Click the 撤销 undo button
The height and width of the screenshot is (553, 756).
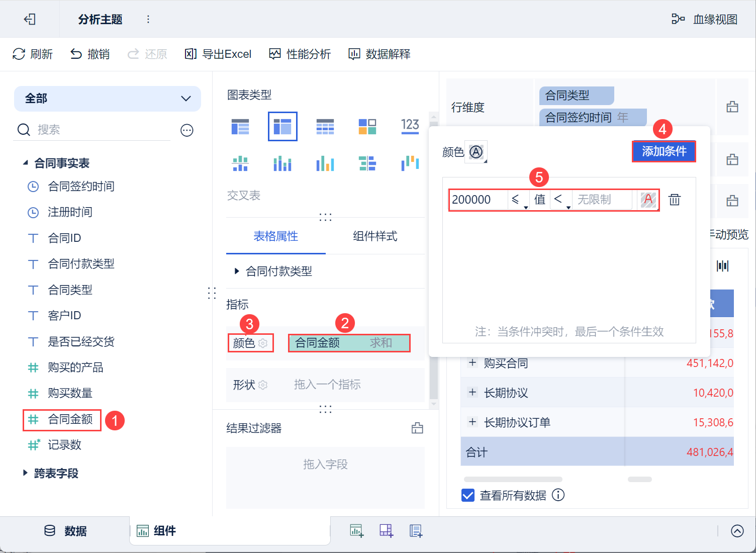[x=90, y=54]
